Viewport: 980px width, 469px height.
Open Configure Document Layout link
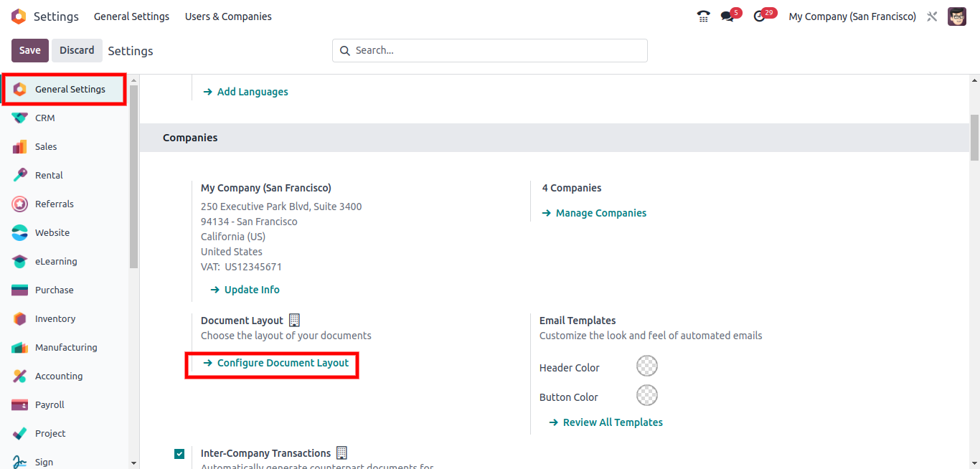[x=275, y=363]
